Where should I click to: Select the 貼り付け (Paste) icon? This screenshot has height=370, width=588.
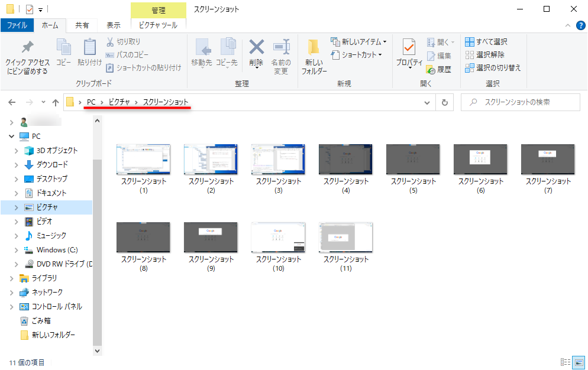[x=89, y=53]
